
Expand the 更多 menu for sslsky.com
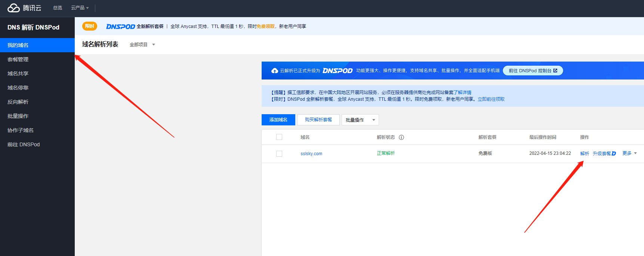tap(629, 153)
